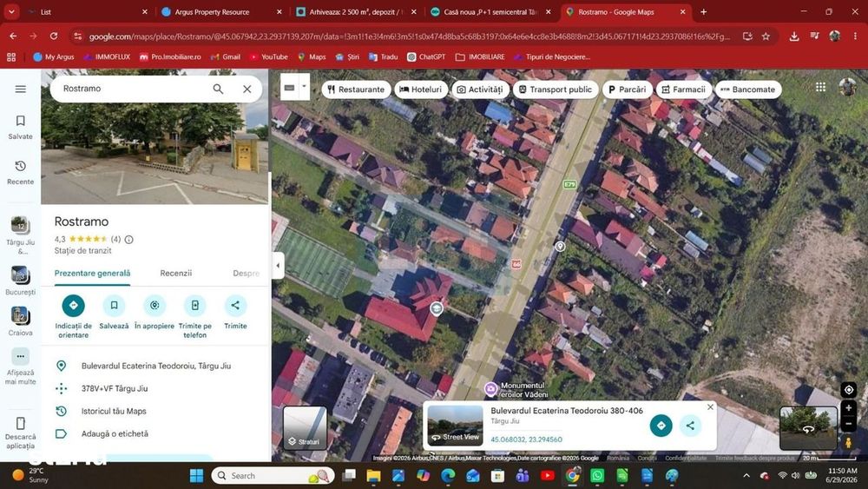Switch to Prezentare generală tab
The image size is (868, 489).
(93, 273)
